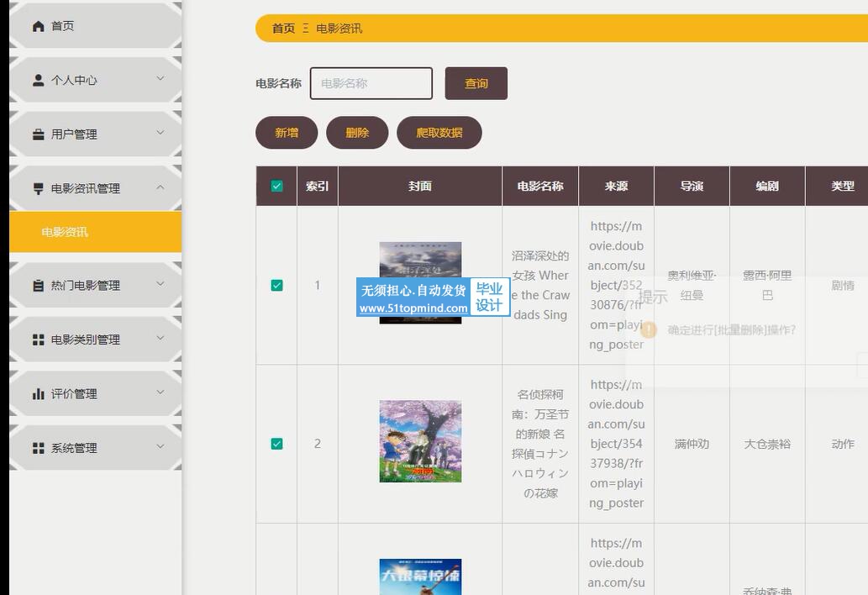The height and width of the screenshot is (595, 868).
Task: Uncheck the checkbox for row 1
Action: [x=276, y=285]
